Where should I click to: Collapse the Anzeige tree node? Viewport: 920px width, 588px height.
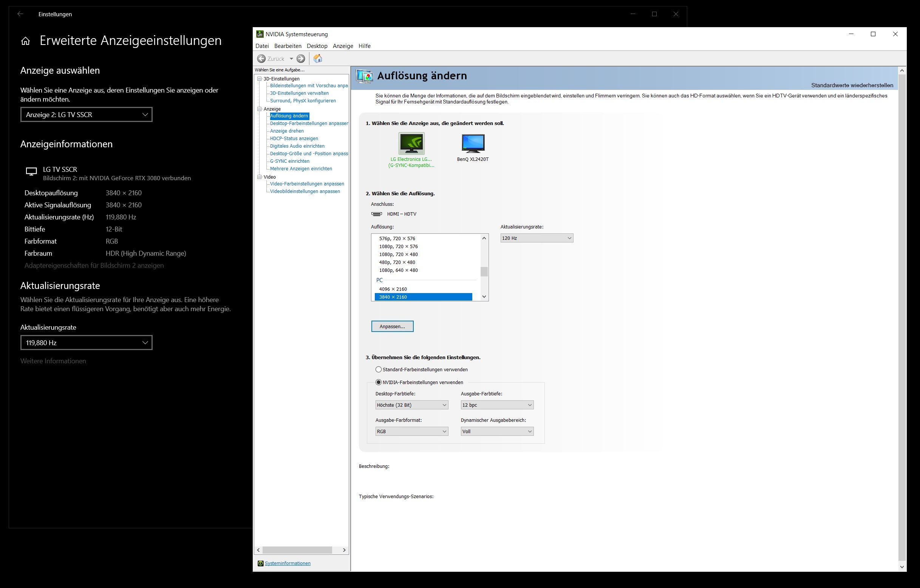click(x=260, y=109)
